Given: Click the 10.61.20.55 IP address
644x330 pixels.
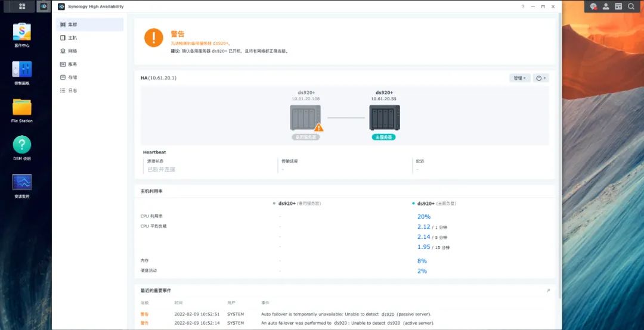Looking at the screenshot, I should click(x=384, y=99).
